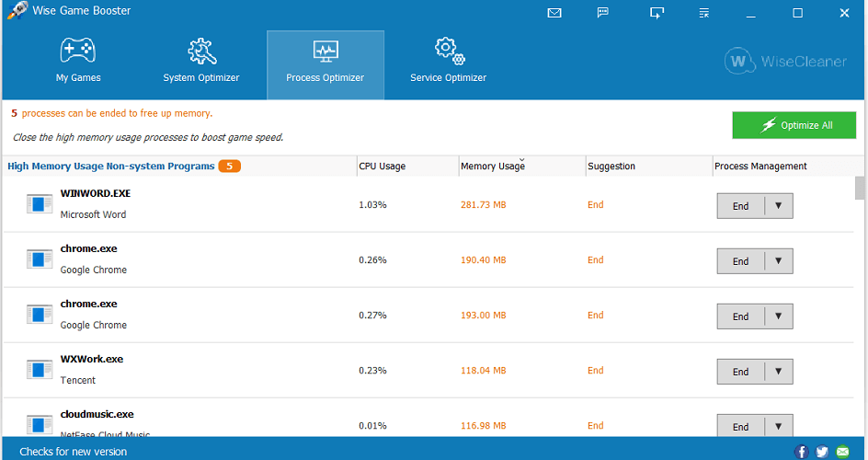Click the green email icon in footer
The height and width of the screenshot is (460, 868).
click(842, 452)
